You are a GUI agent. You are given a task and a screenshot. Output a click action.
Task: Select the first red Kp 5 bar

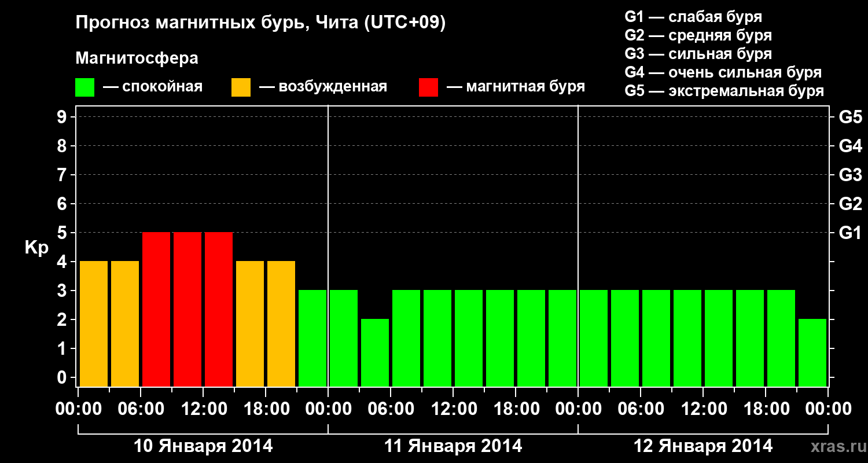(x=156, y=309)
